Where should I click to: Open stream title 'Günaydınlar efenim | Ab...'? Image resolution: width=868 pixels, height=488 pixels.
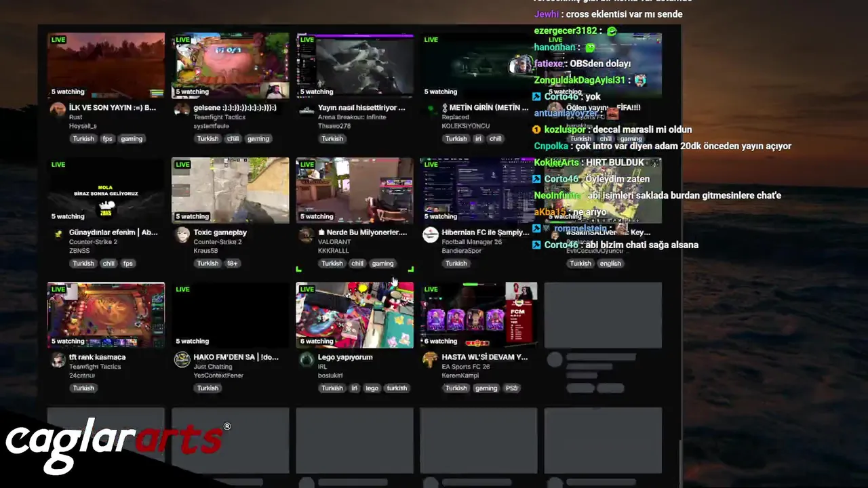click(113, 232)
